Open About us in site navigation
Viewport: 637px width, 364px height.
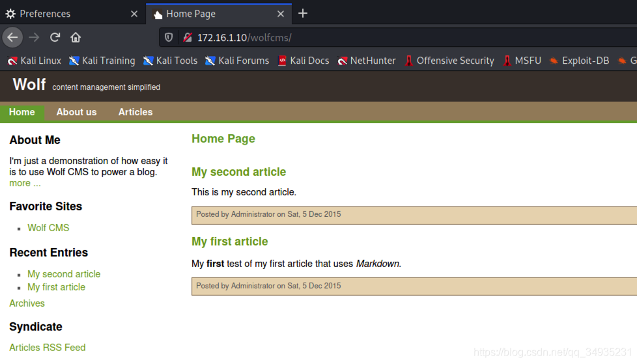pyautogui.click(x=76, y=112)
